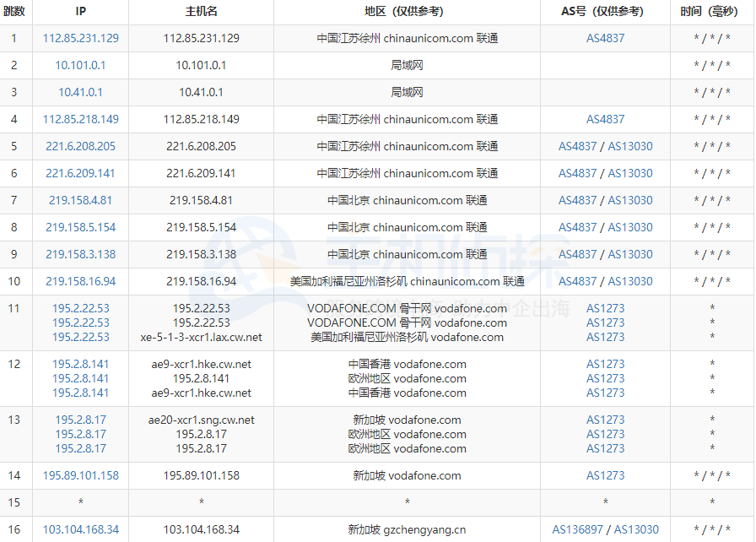
Task: Click the 219.158.5.154 IP link
Action: (x=80, y=227)
